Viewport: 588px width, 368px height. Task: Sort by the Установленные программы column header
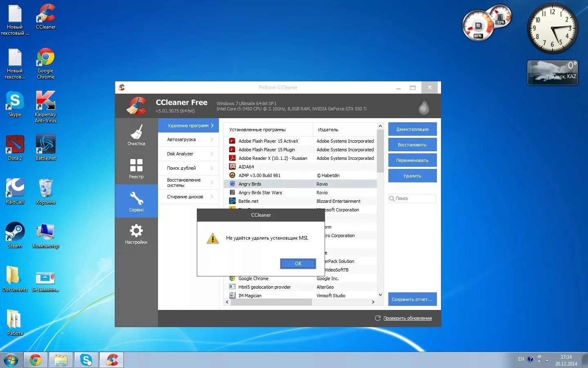pos(268,130)
